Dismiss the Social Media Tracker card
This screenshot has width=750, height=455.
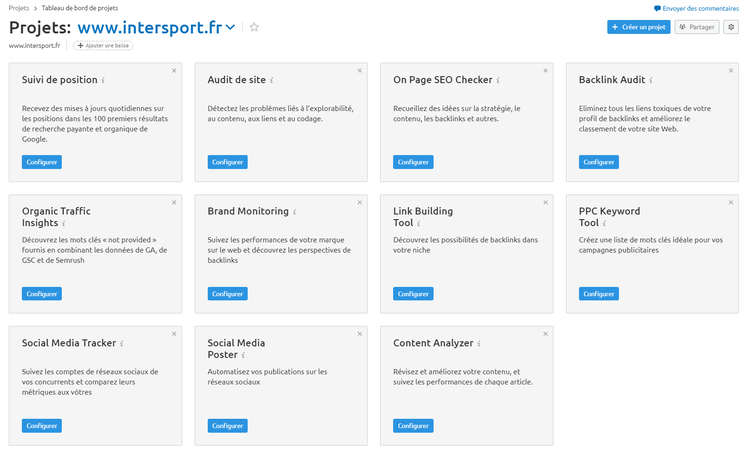(174, 334)
